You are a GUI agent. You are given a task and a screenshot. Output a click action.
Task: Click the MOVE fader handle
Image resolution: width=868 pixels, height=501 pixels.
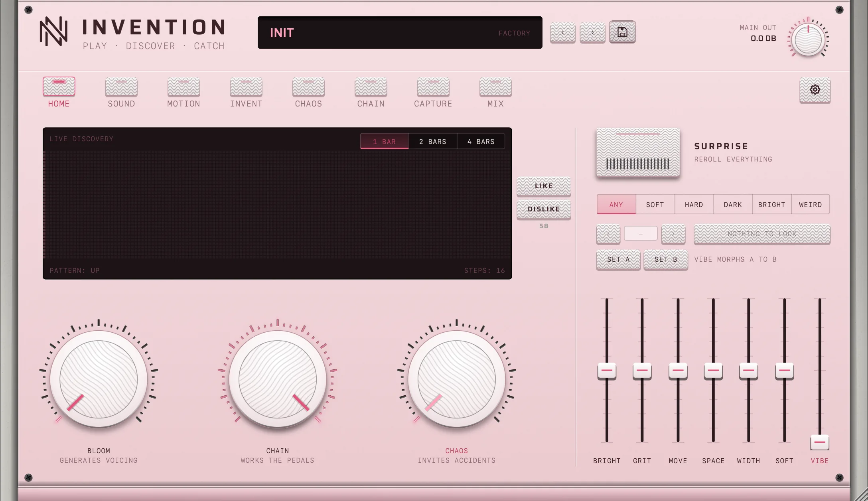678,371
